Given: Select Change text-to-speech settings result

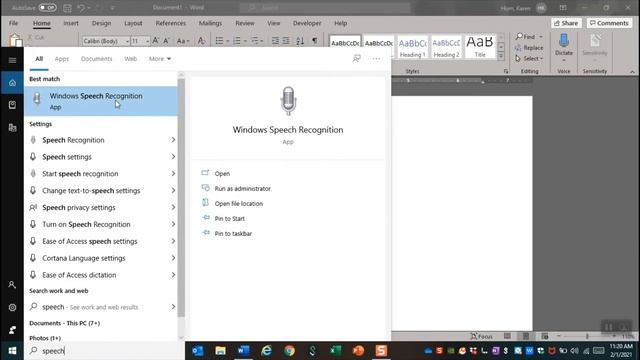Looking at the screenshot, I should [x=101, y=191].
